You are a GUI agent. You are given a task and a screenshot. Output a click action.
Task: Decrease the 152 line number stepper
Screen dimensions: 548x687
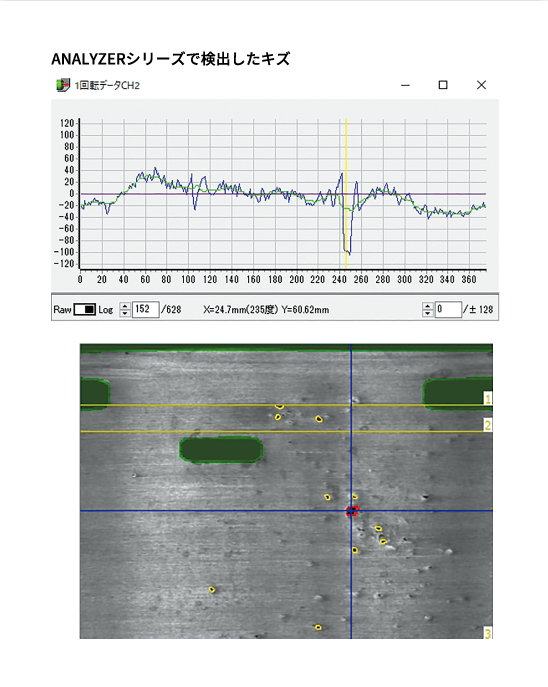point(125,313)
